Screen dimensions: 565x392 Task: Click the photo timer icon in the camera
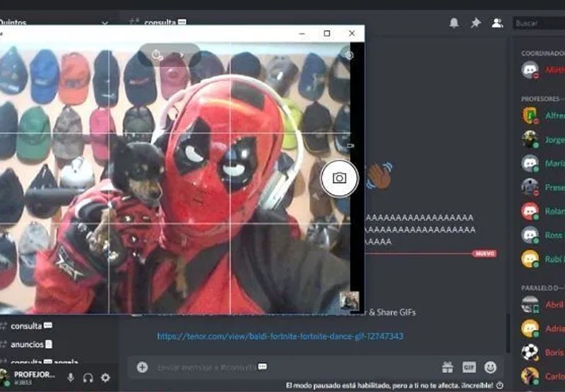(157, 54)
